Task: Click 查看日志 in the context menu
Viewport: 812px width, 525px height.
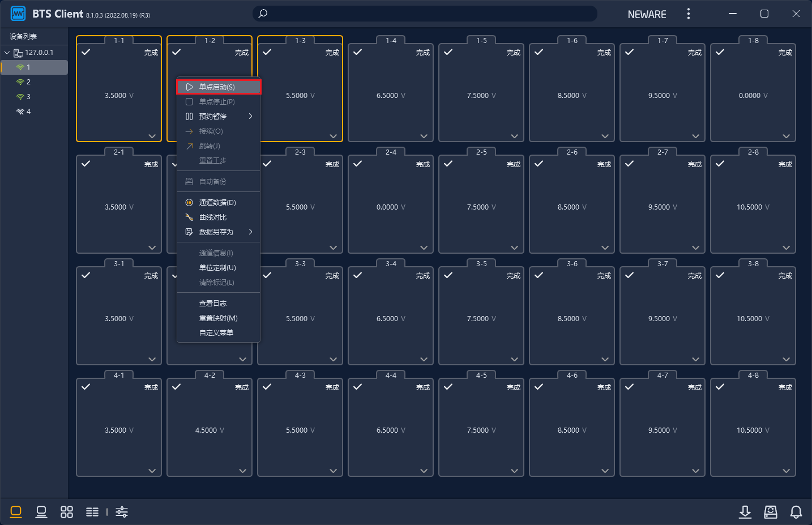Action: [213, 304]
